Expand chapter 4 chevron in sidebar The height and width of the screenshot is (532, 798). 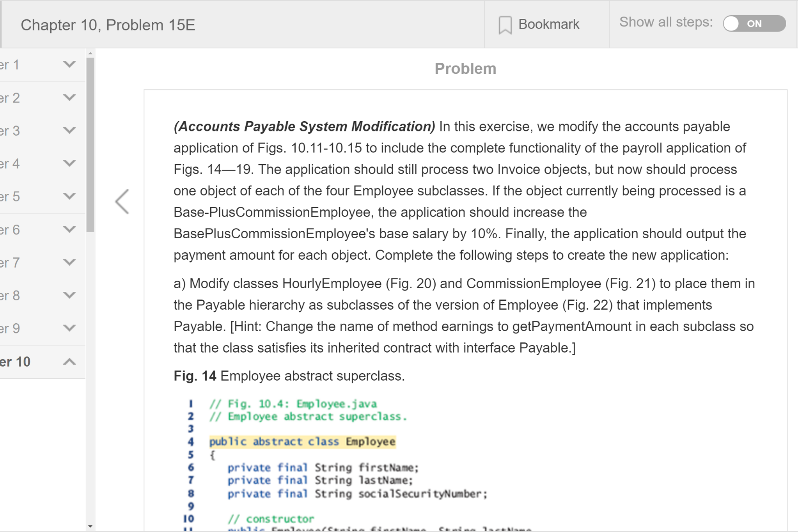69,163
